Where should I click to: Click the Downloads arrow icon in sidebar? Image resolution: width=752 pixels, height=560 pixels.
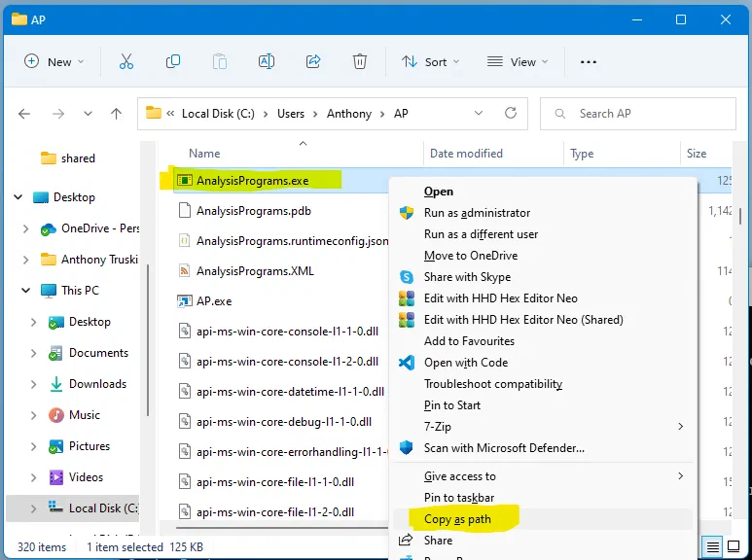click(x=56, y=384)
